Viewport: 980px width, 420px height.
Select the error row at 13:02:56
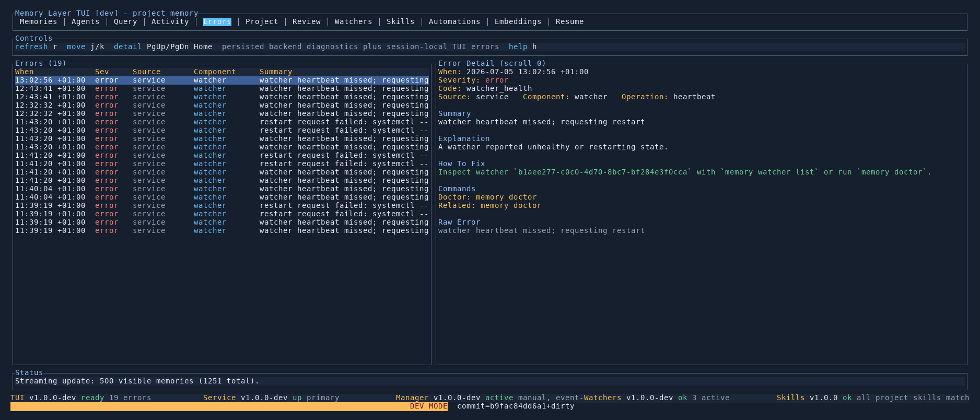[x=222, y=80]
